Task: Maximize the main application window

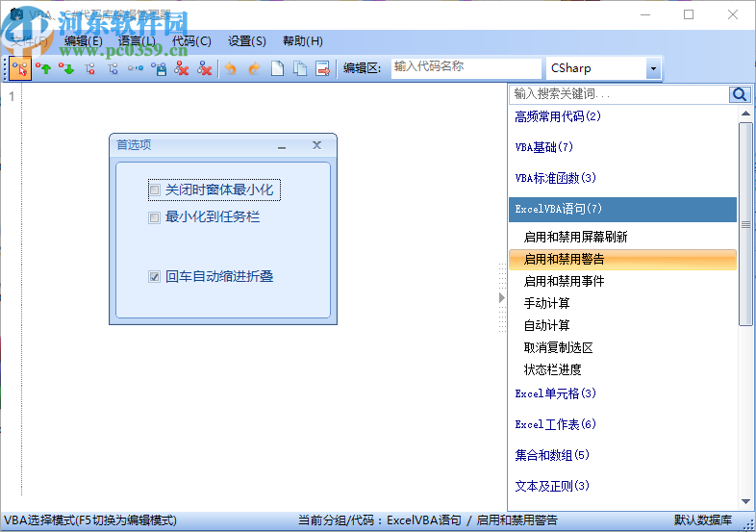Action: coord(689,15)
